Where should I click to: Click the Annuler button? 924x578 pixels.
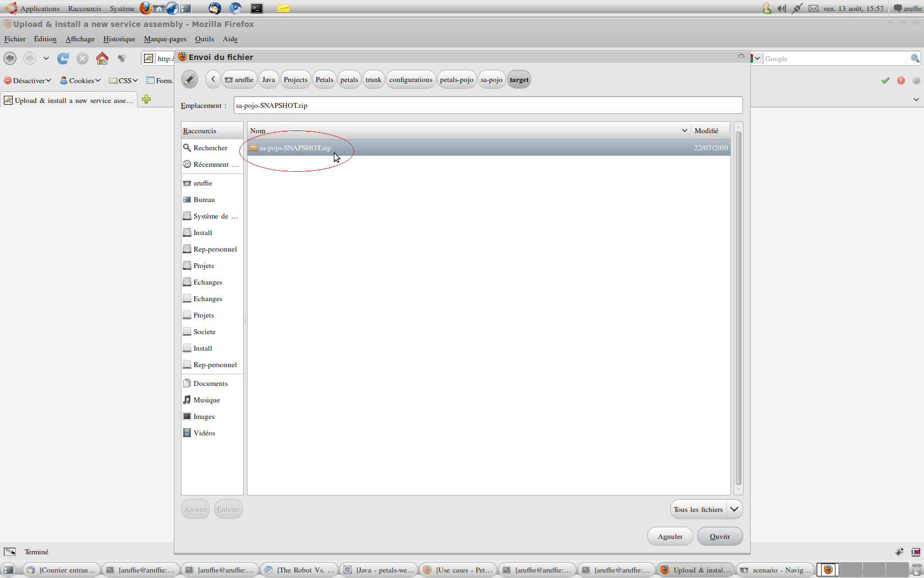pyautogui.click(x=670, y=537)
